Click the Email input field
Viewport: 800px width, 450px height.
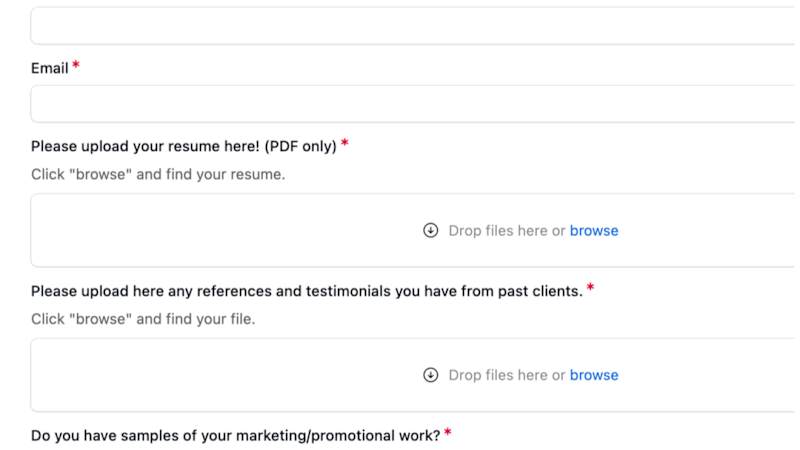(415, 104)
